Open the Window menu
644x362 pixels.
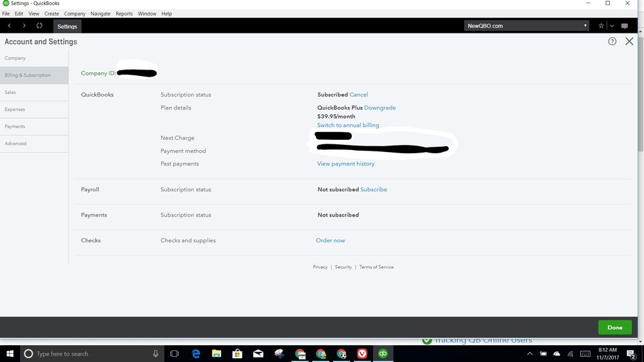point(147,14)
